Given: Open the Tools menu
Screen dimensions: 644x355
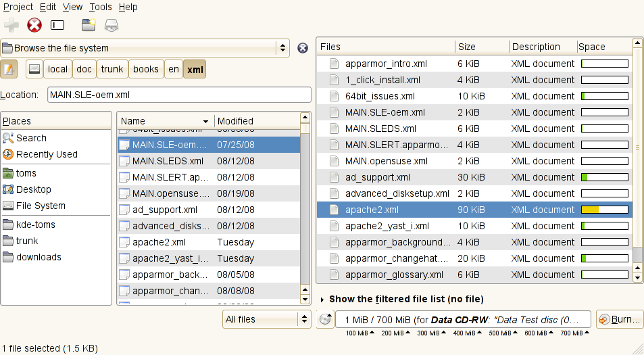Looking at the screenshot, I should click(100, 7).
